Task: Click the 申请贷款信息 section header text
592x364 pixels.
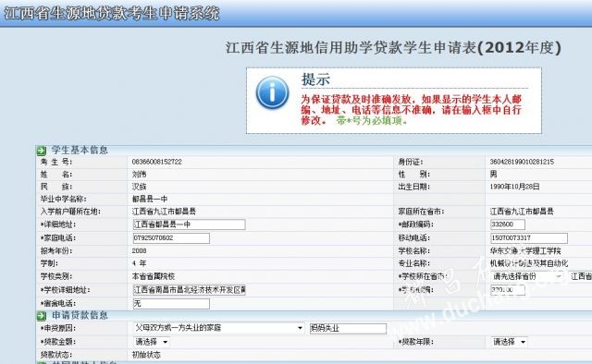Action: [x=80, y=315]
